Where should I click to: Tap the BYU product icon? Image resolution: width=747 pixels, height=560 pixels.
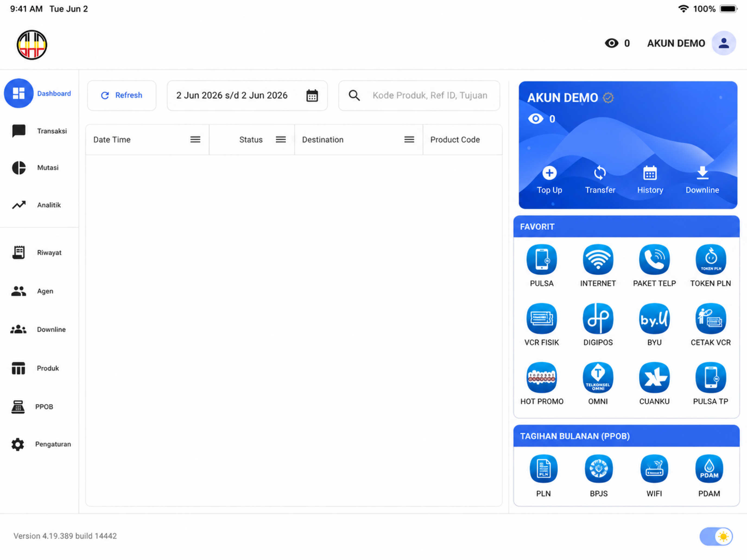click(654, 318)
